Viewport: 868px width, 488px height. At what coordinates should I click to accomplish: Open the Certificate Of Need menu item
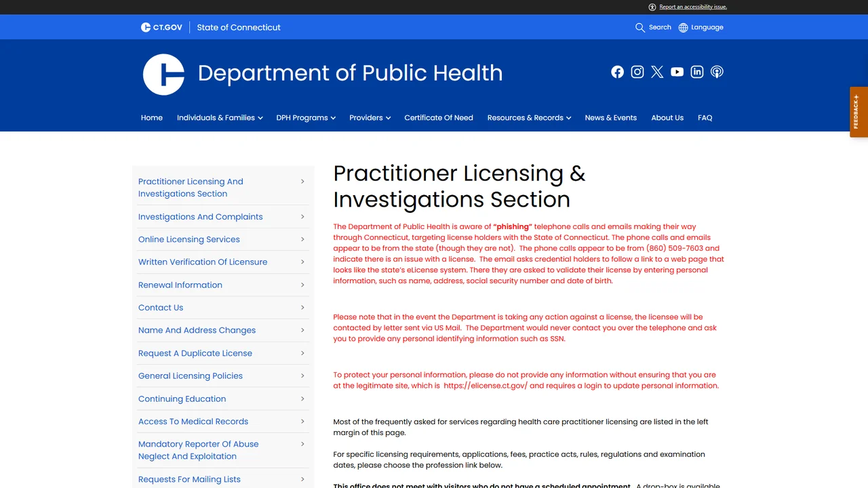439,118
